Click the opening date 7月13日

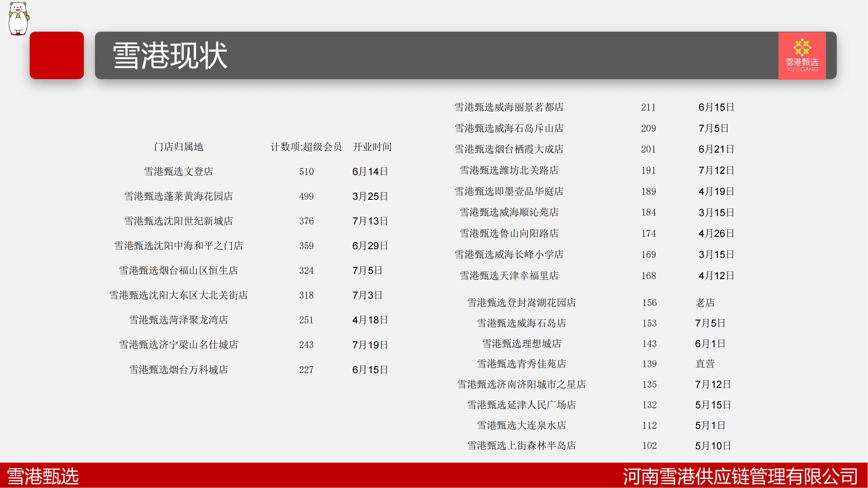click(370, 221)
